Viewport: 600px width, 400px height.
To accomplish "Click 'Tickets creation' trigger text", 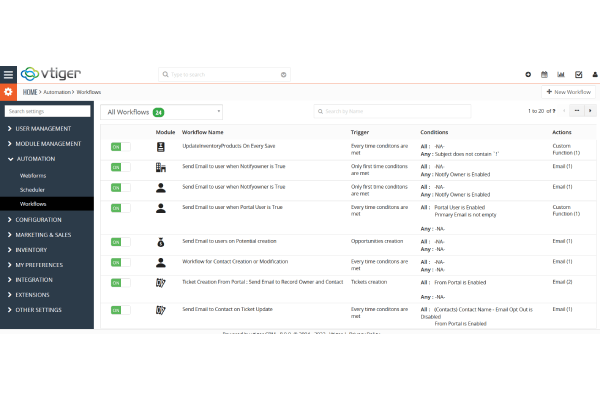I will (369, 282).
